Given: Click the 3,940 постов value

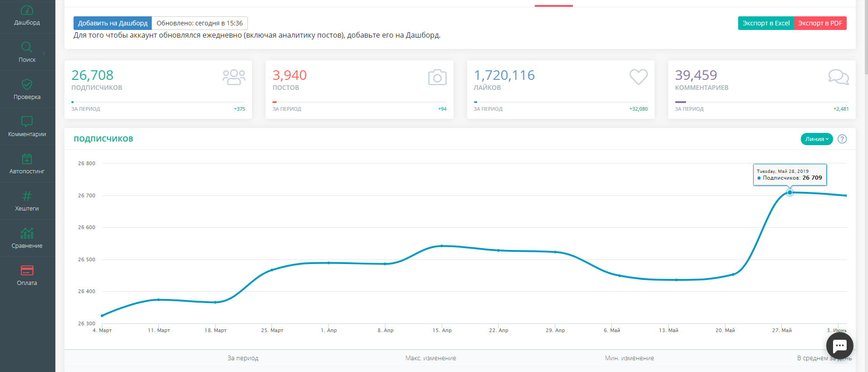Looking at the screenshot, I should [290, 75].
